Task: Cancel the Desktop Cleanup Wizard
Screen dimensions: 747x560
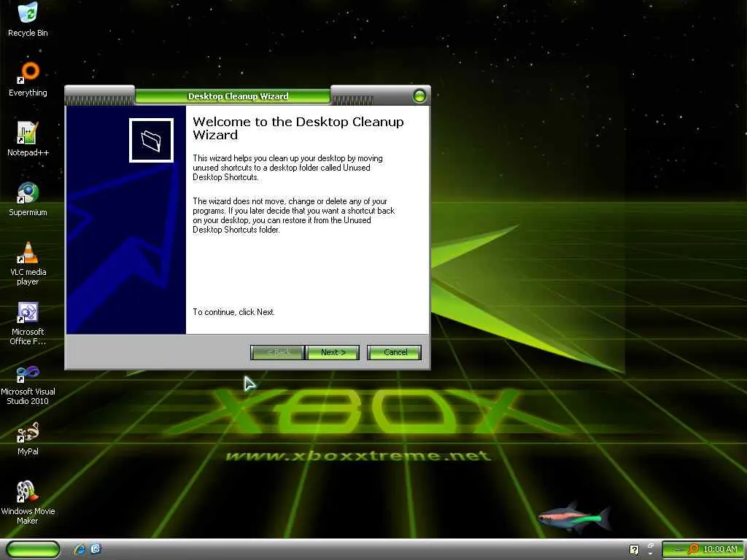Action: 395,352
